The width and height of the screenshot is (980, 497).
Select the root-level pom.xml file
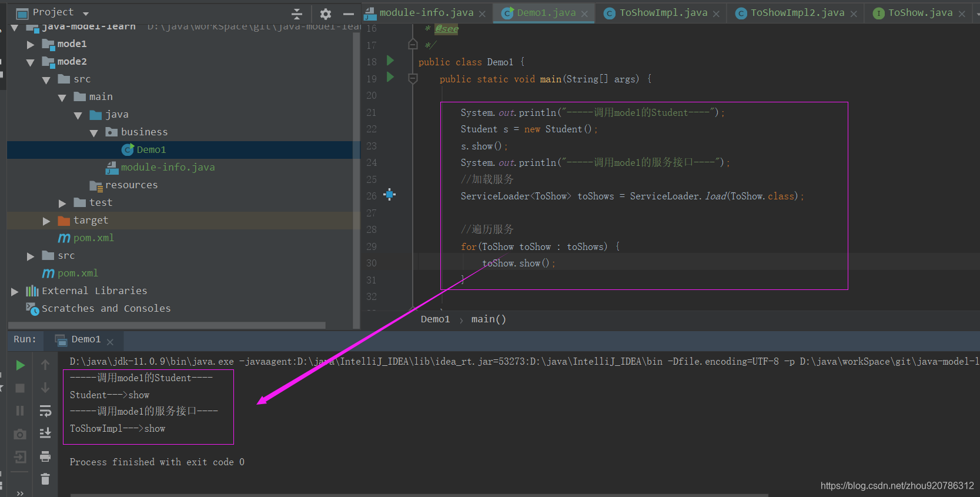click(x=78, y=273)
